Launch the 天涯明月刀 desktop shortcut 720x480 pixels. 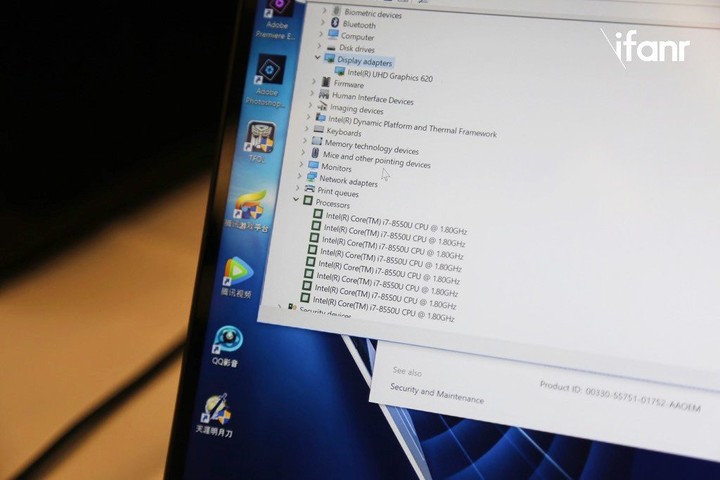(216, 416)
